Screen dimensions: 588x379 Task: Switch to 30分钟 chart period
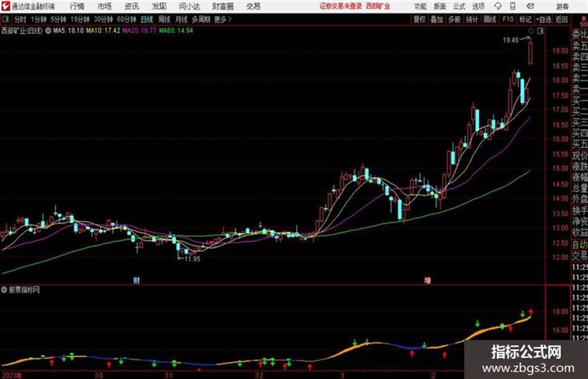coord(103,19)
